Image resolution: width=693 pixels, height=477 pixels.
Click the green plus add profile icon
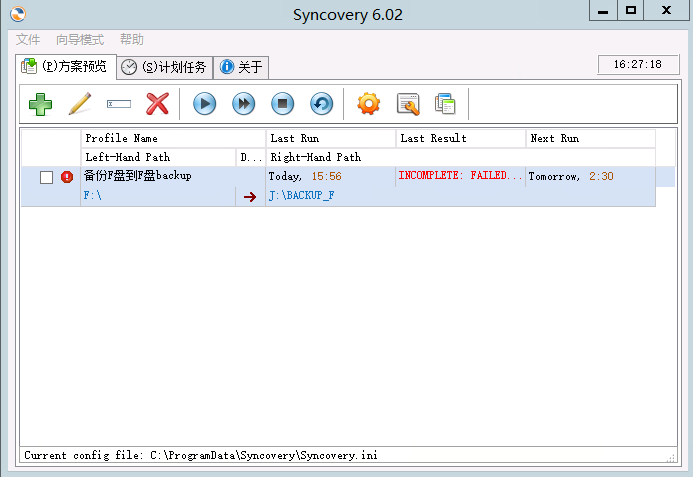point(40,104)
